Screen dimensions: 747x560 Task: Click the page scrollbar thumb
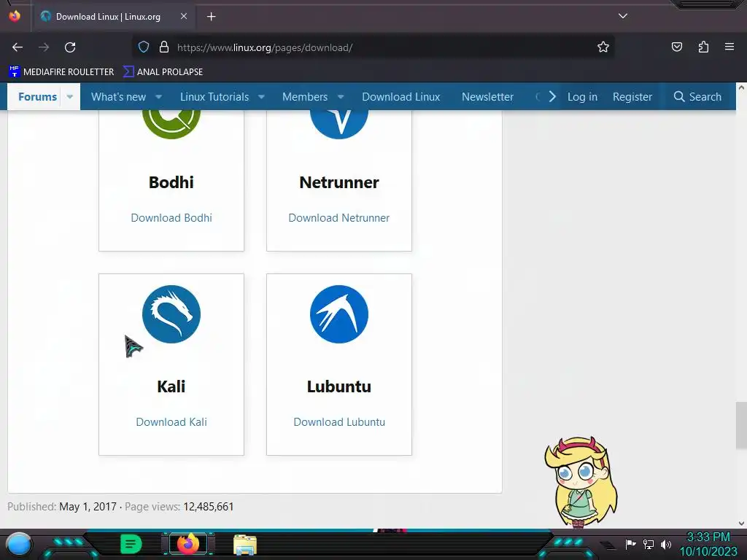tap(741, 425)
